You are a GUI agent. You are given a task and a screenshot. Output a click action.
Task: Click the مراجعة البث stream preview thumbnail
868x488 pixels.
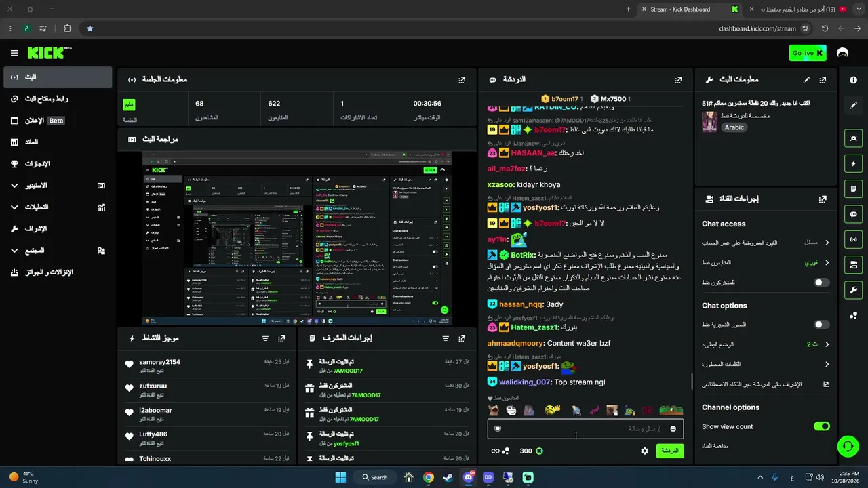[296, 239]
